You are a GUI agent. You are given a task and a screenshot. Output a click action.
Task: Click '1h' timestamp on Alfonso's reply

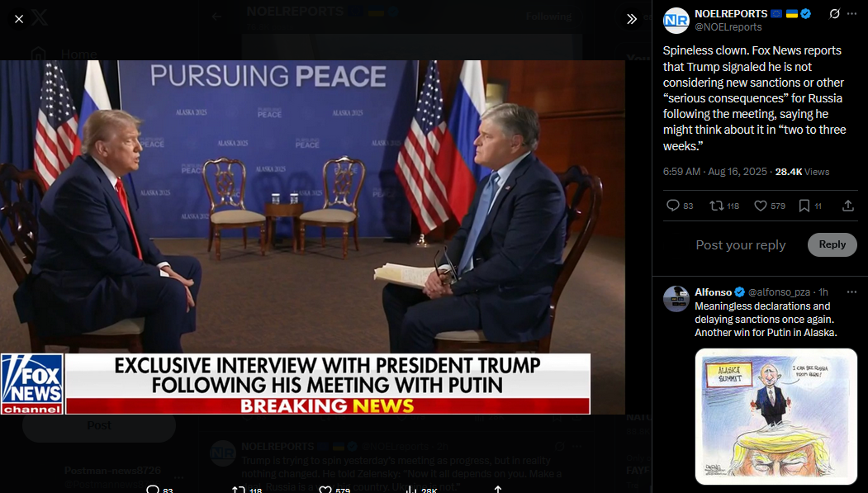823,292
